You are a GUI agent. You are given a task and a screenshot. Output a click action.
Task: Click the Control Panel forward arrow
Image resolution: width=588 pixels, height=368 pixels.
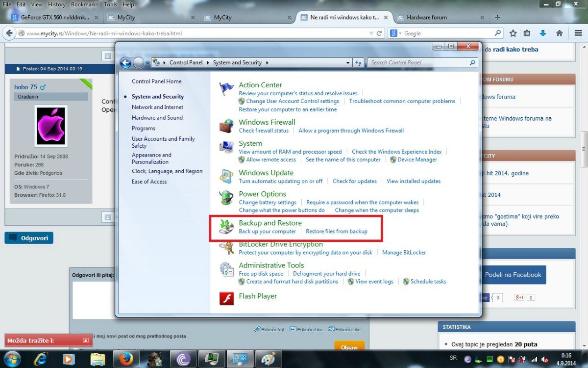[x=139, y=63]
